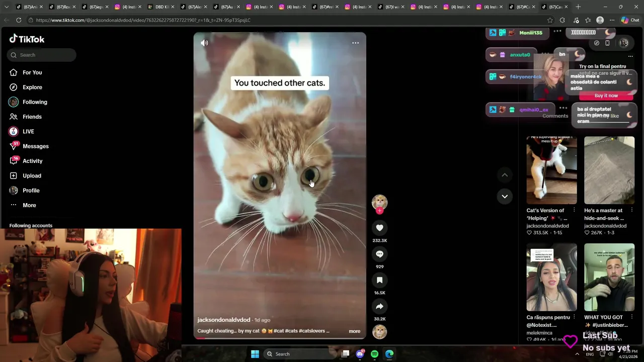Open the Friends page
The width and height of the screenshot is (644, 362).
coord(32,117)
